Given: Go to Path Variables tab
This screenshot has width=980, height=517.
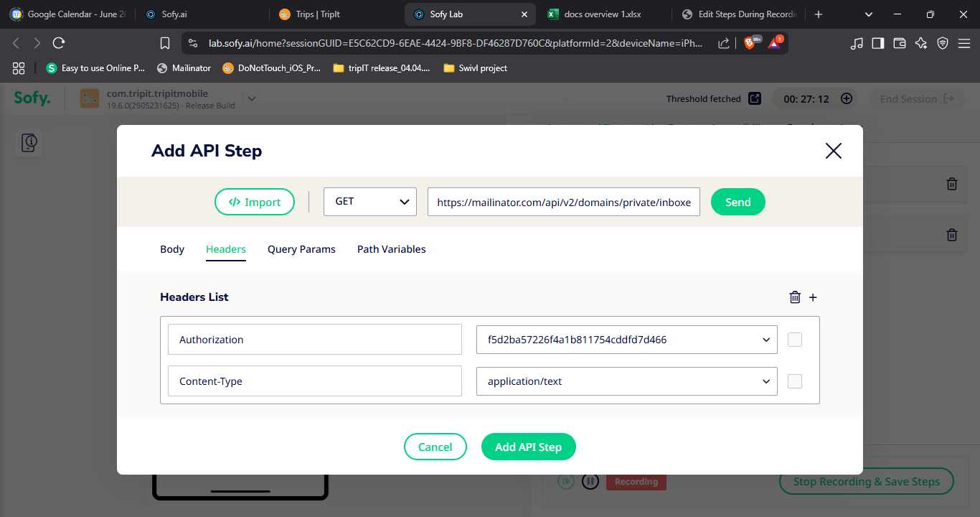Looking at the screenshot, I should pos(392,249).
